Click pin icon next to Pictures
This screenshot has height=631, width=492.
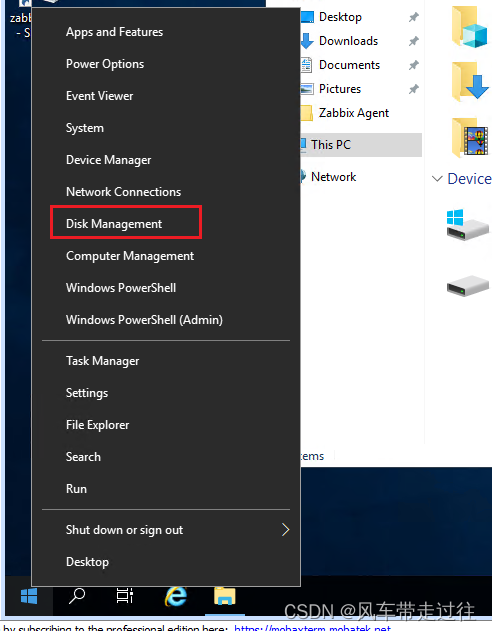(x=414, y=89)
